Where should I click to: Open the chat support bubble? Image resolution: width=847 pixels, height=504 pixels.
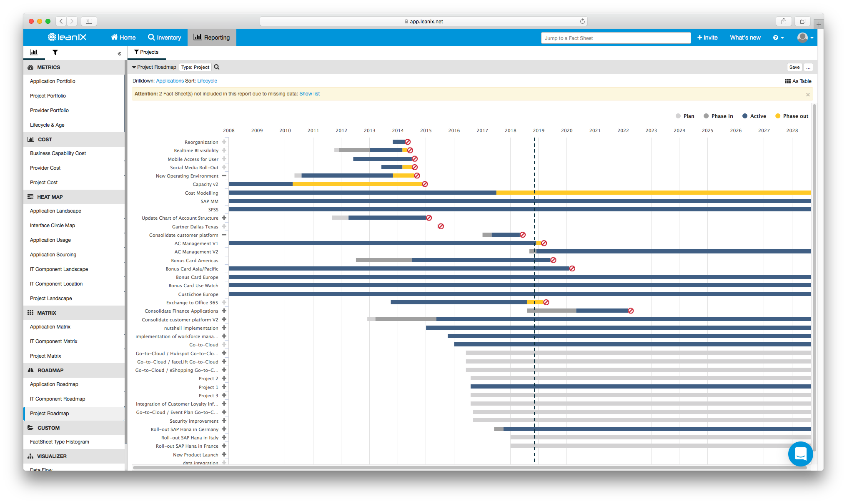[800, 454]
